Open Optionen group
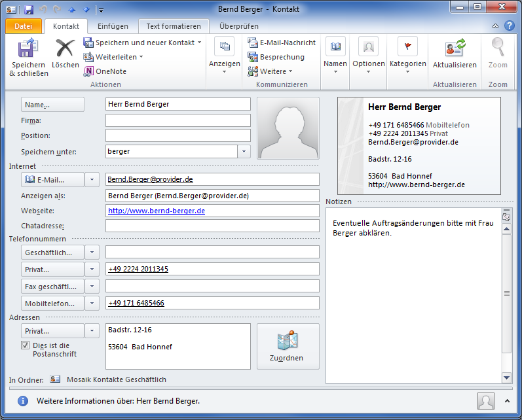This screenshot has height=420, width=522. [369, 56]
